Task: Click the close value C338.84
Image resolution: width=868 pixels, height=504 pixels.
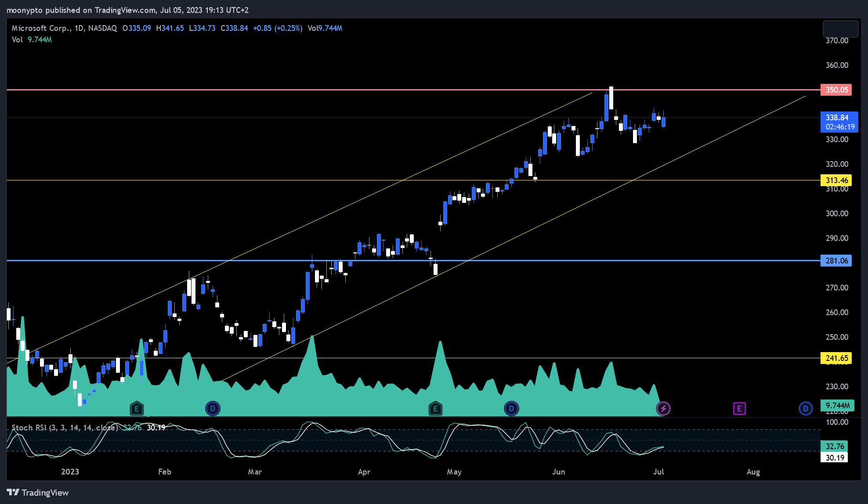Action: coord(234,28)
